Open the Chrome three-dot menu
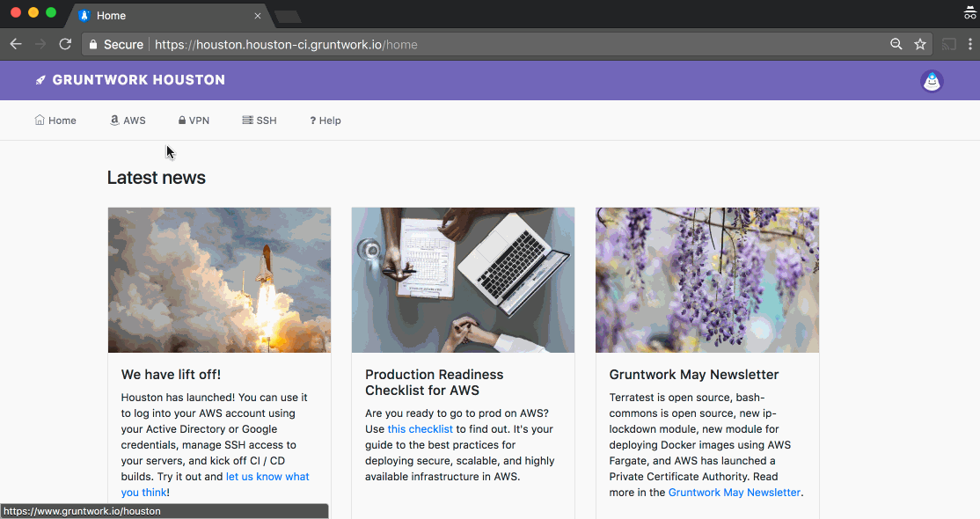The image size is (980, 519). pos(970,44)
